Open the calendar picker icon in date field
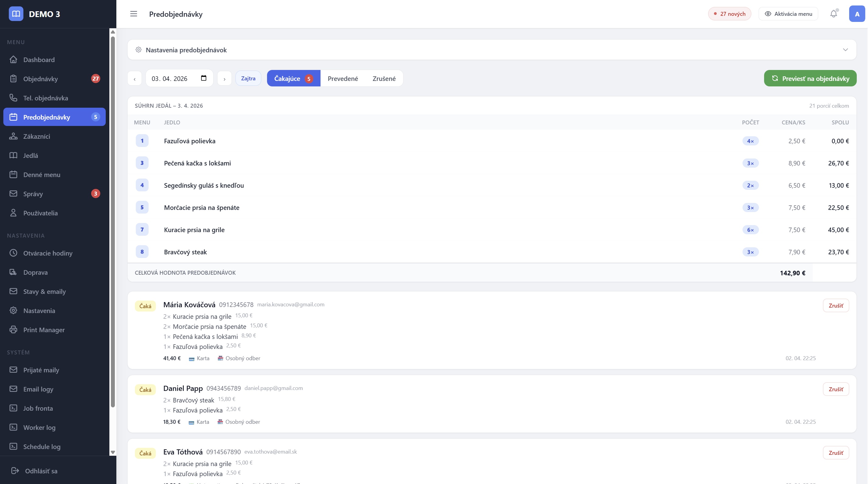Image resolution: width=868 pixels, height=484 pixels. [x=204, y=78]
